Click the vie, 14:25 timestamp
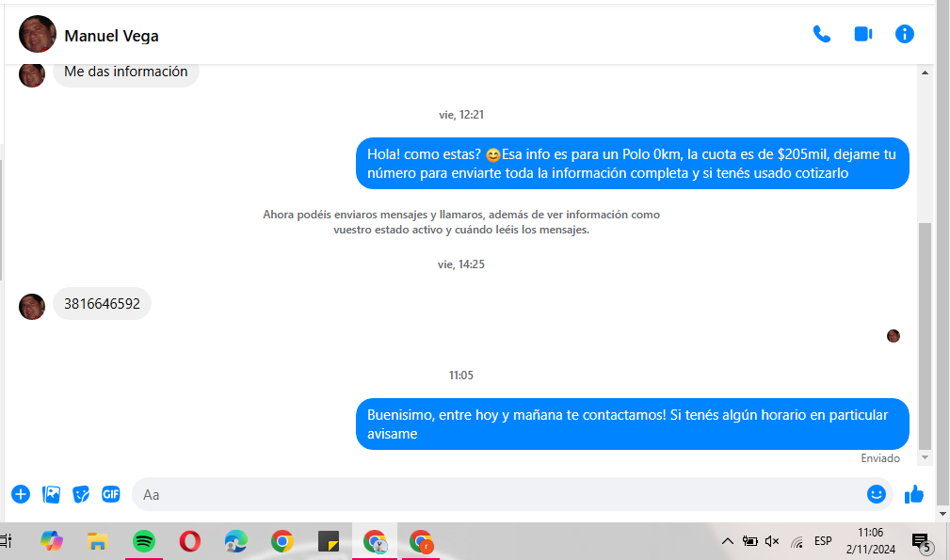This screenshot has width=950, height=560. 461,264
